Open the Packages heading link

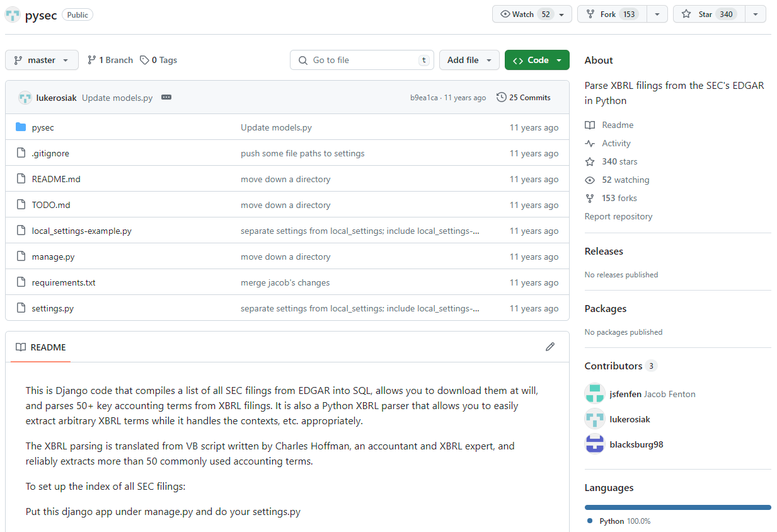(x=606, y=308)
